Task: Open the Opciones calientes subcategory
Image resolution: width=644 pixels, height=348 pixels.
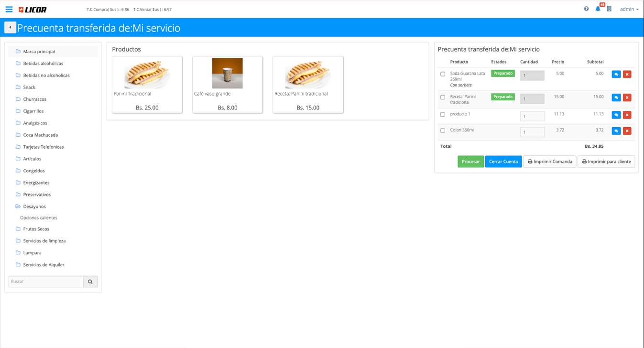Action: pyautogui.click(x=39, y=218)
